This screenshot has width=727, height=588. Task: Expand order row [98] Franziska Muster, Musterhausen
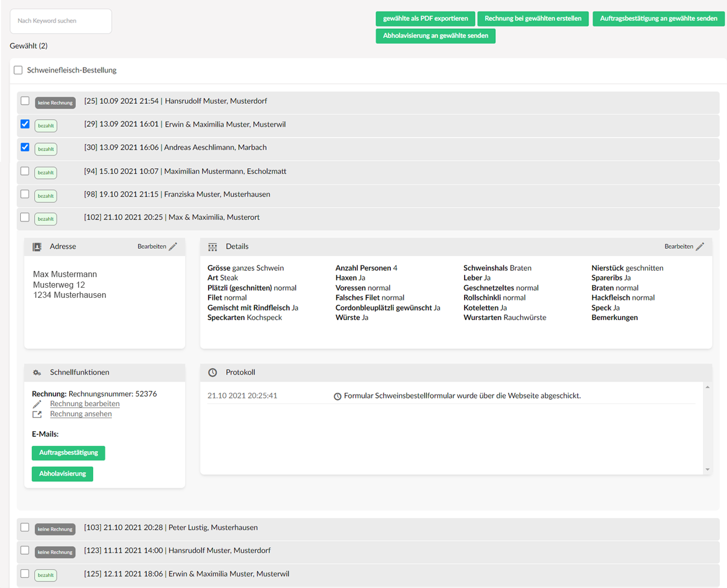pyautogui.click(x=368, y=196)
